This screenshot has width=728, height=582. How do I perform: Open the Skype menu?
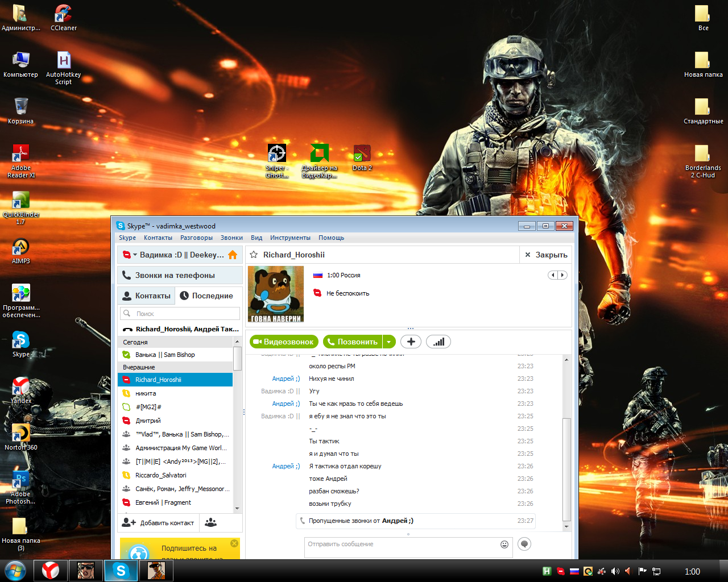tap(127, 238)
